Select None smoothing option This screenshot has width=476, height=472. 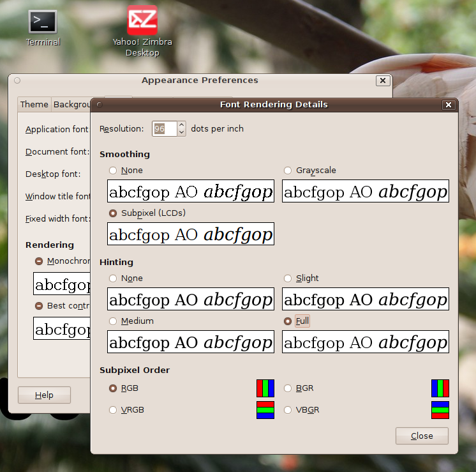pos(126,171)
